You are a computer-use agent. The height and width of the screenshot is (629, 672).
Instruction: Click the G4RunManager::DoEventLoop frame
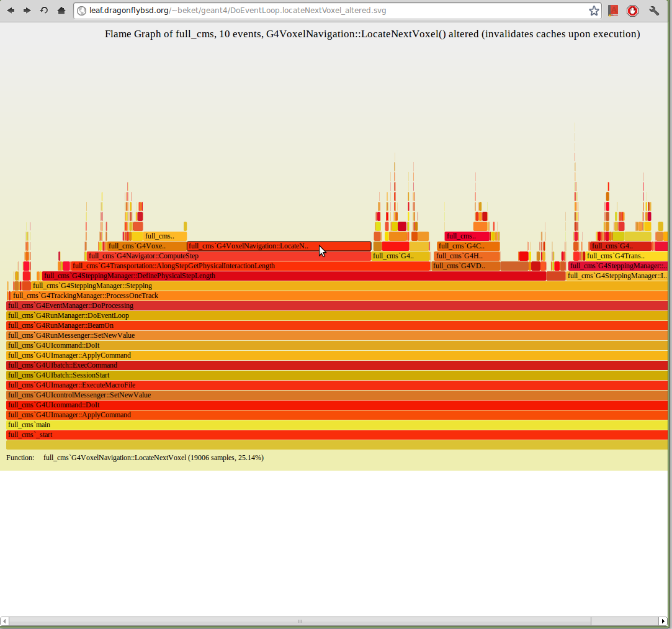click(x=336, y=315)
